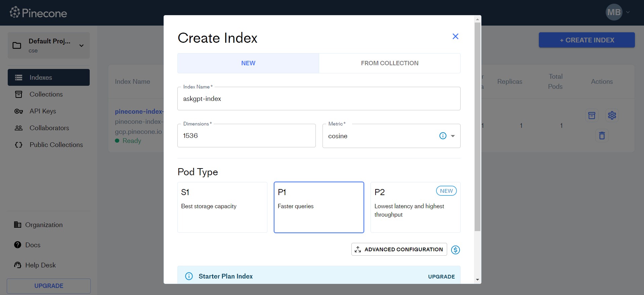
Task: Click the + CREATE INDEX button
Action: 587,40
